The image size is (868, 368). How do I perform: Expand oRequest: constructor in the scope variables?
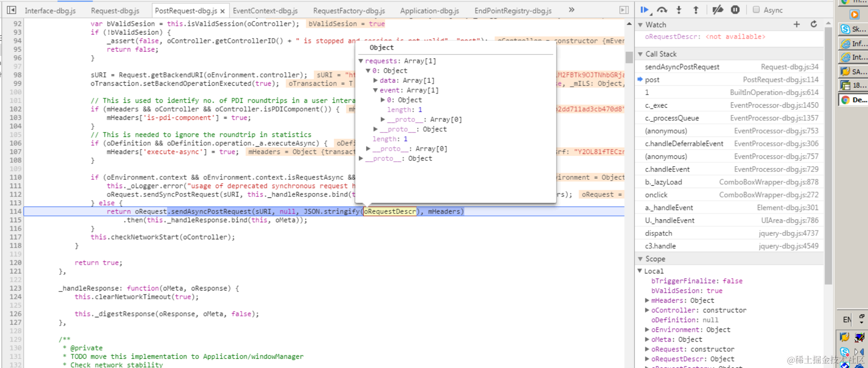647,349
